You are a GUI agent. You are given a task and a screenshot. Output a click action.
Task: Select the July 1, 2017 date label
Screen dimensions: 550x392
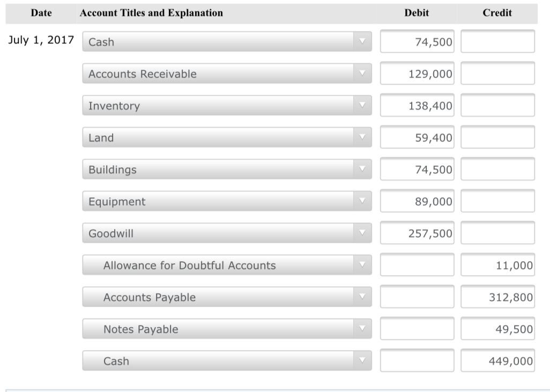tap(41, 39)
